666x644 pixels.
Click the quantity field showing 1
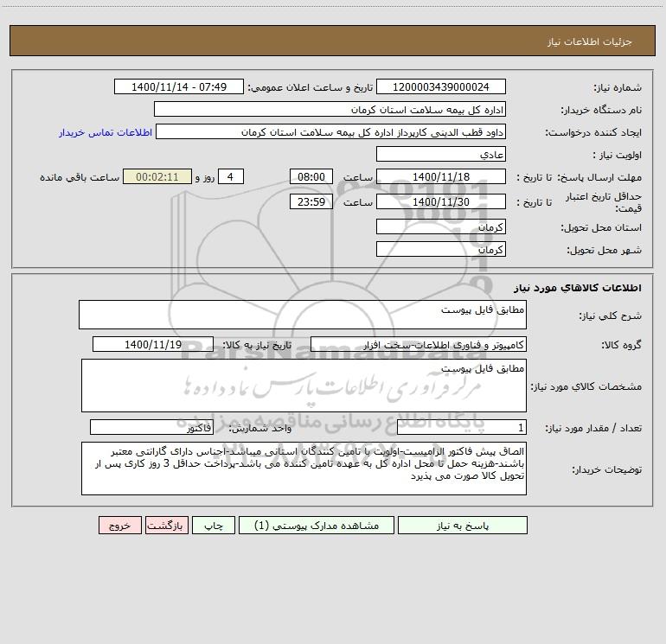[462, 428]
